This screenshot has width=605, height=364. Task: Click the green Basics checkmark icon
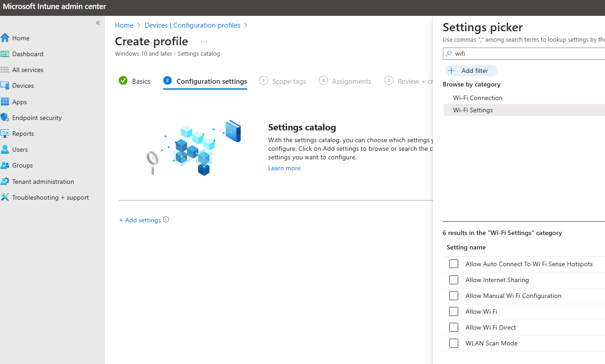pos(123,81)
